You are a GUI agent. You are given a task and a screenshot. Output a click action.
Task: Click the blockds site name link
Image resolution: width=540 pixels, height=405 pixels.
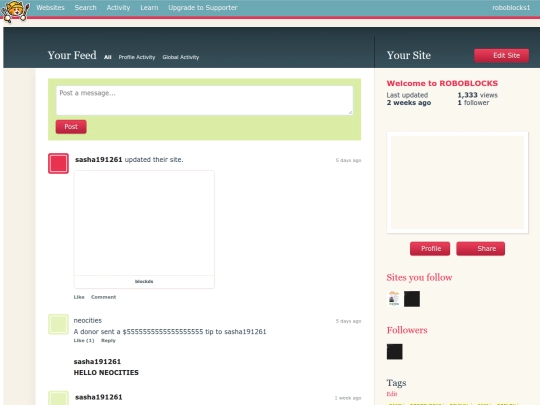(144, 281)
